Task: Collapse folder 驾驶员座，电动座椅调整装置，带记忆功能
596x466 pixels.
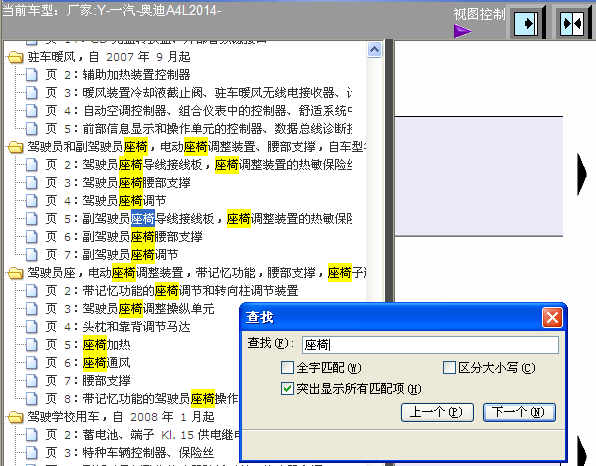Action: pyautogui.click(x=15, y=273)
